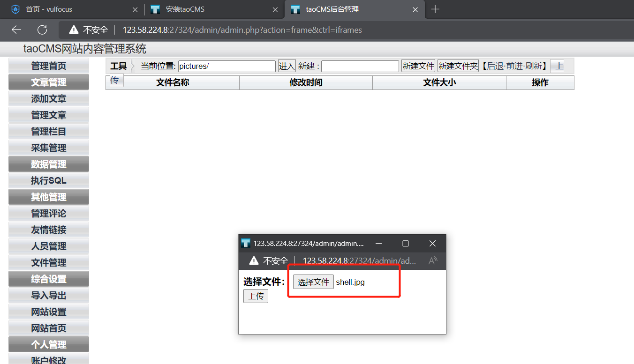This screenshot has height=364, width=634.
Task: Open 管理文章 in the sidebar
Action: (x=49, y=115)
